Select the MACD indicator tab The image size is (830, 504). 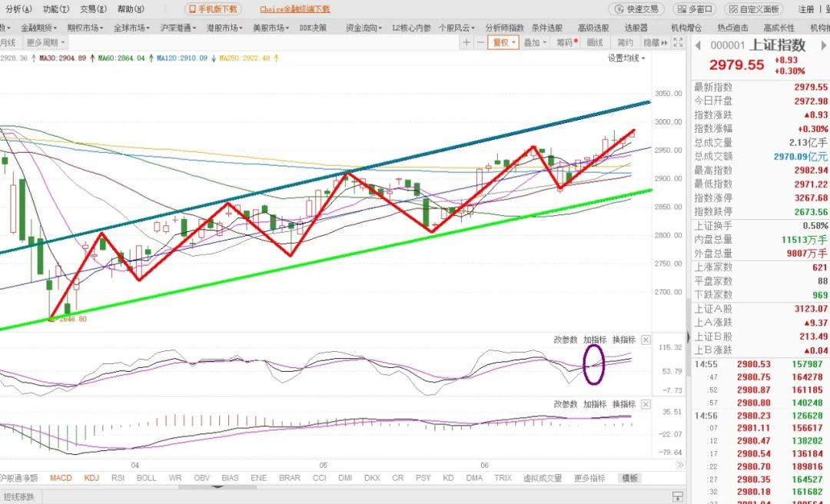tap(61, 478)
